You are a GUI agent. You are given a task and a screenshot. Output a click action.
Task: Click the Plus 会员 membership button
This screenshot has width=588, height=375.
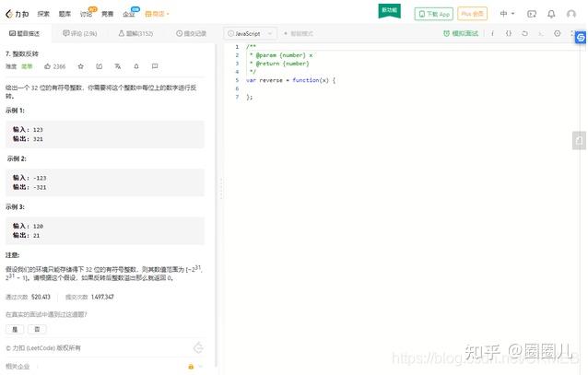(x=473, y=14)
